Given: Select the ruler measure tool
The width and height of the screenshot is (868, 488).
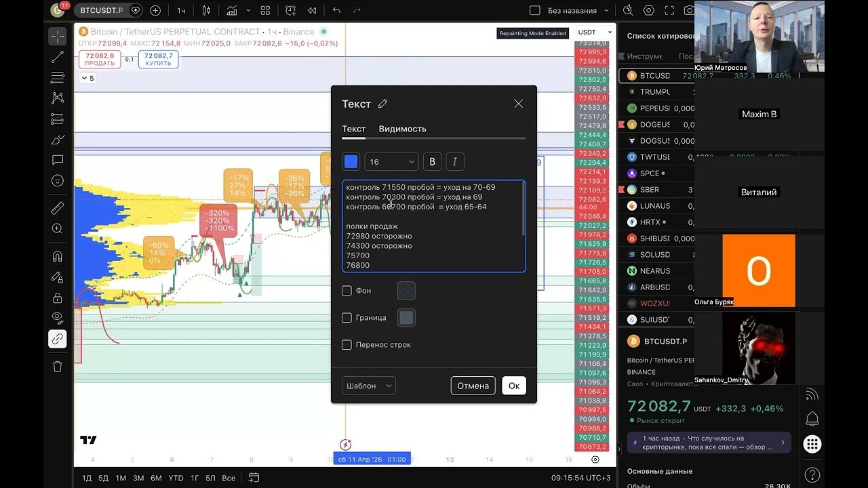Looking at the screenshot, I should pyautogui.click(x=58, y=208).
